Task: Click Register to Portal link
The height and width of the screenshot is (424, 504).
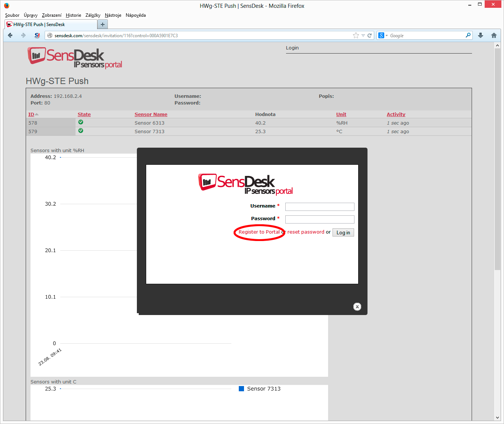Action: pos(259,232)
